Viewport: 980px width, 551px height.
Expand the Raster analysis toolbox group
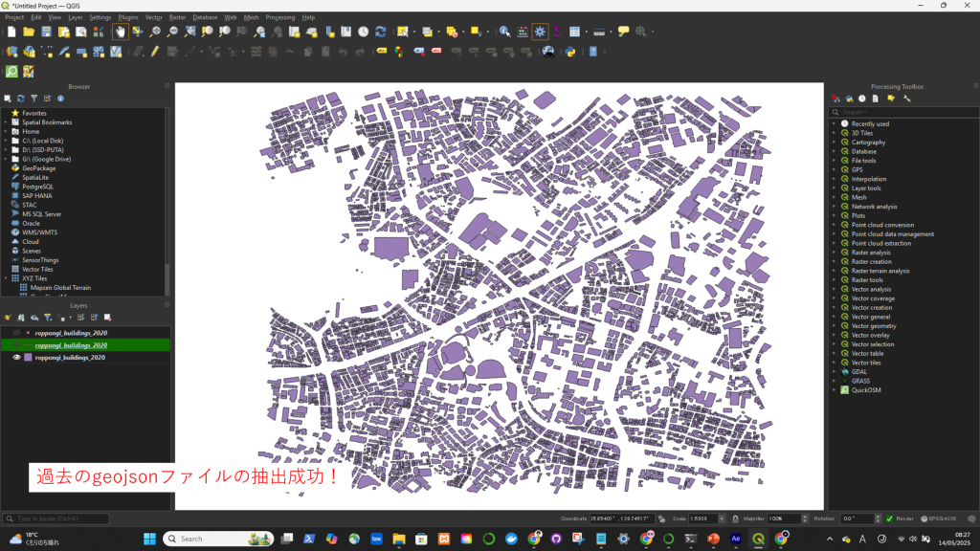point(834,253)
